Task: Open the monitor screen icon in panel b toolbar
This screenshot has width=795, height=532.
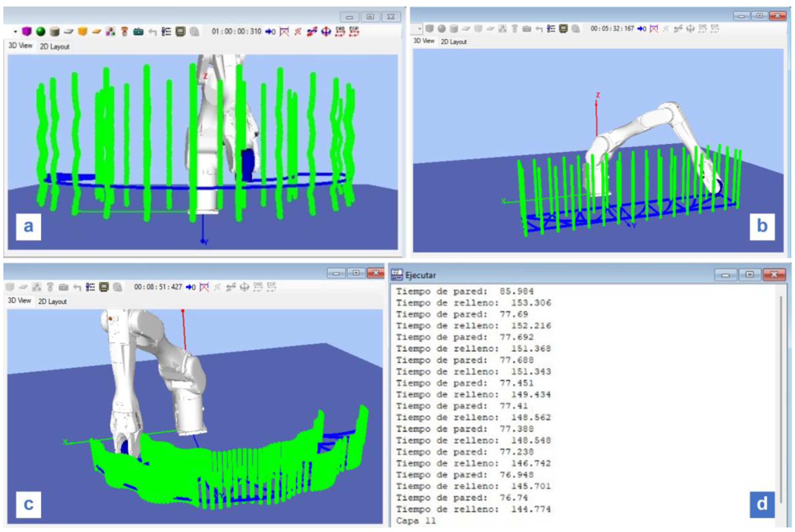Action: tap(563, 29)
